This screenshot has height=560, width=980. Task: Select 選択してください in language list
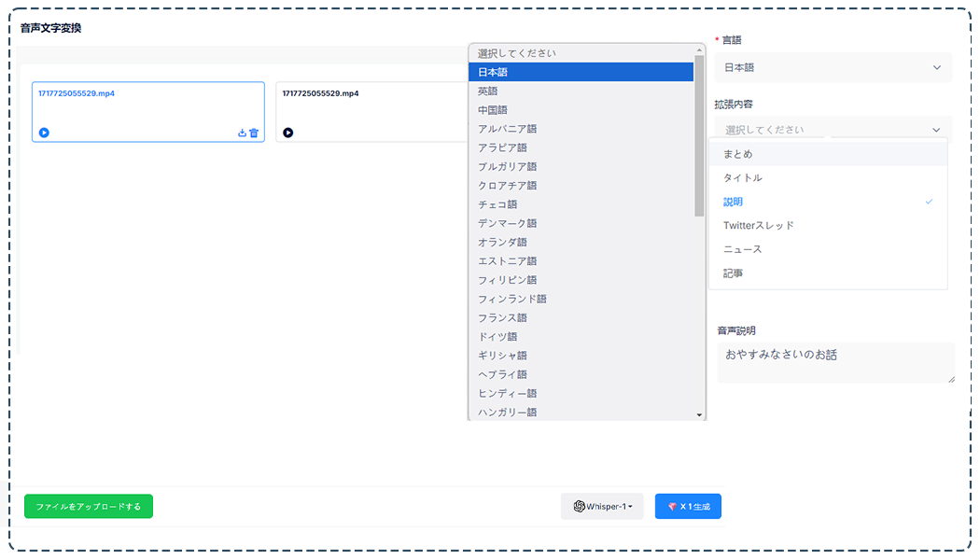(x=581, y=53)
